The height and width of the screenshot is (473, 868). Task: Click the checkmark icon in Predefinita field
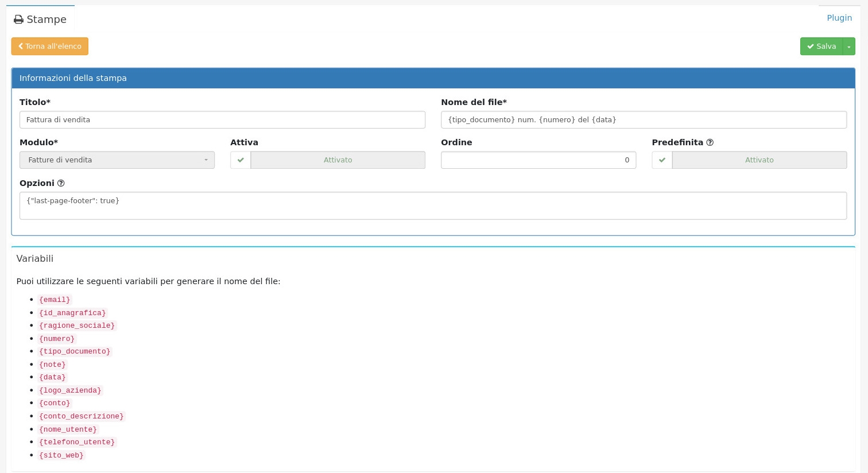coord(662,160)
